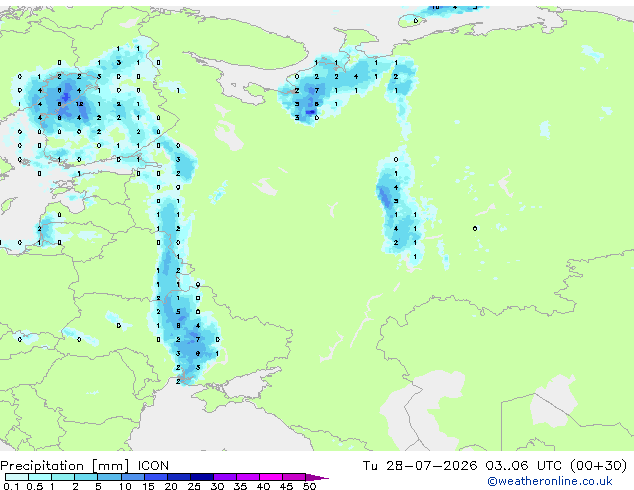Image resolution: width=634 pixels, height=490 pixels.
Task: Select the 2–5 mm legend color swatch
Action: [x=86, y=477]
